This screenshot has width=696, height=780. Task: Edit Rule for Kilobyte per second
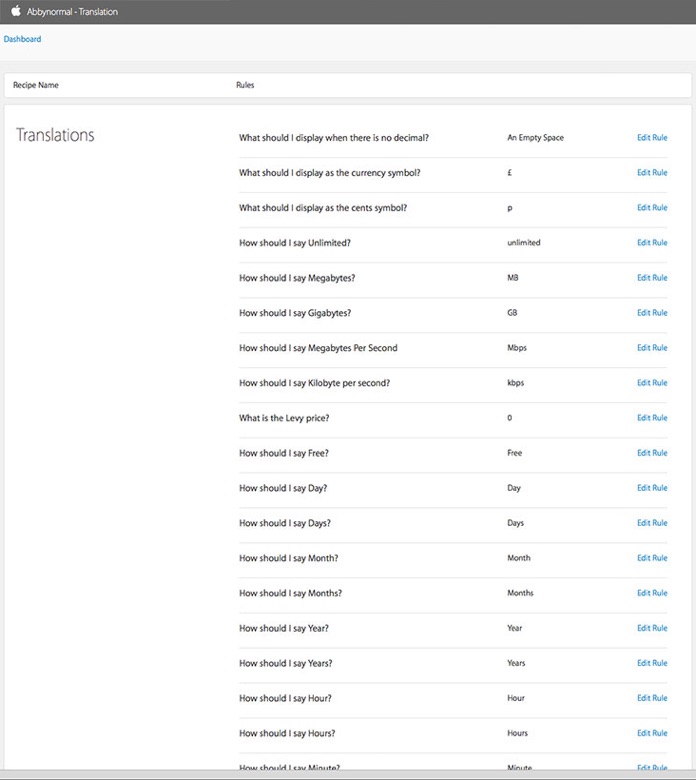point(652,383)
